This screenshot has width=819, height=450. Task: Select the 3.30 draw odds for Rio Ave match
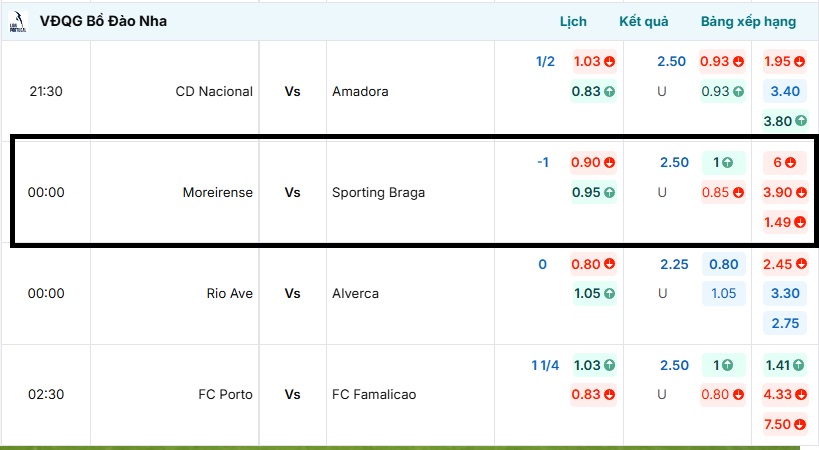(x=785, y=294)
